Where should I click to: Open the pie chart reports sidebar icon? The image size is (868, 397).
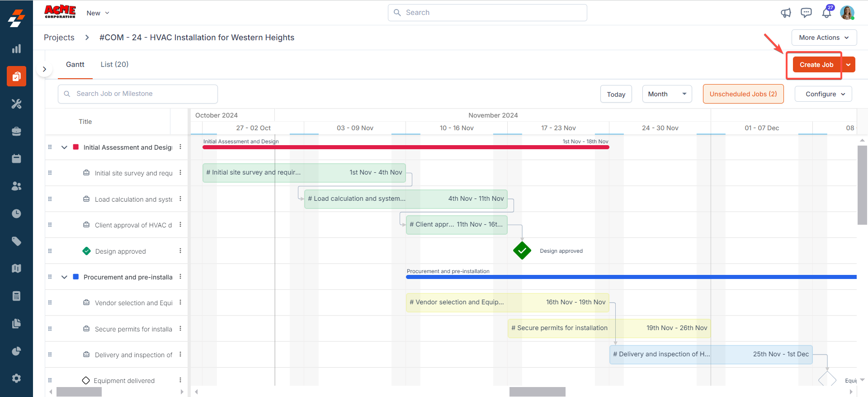16,351
